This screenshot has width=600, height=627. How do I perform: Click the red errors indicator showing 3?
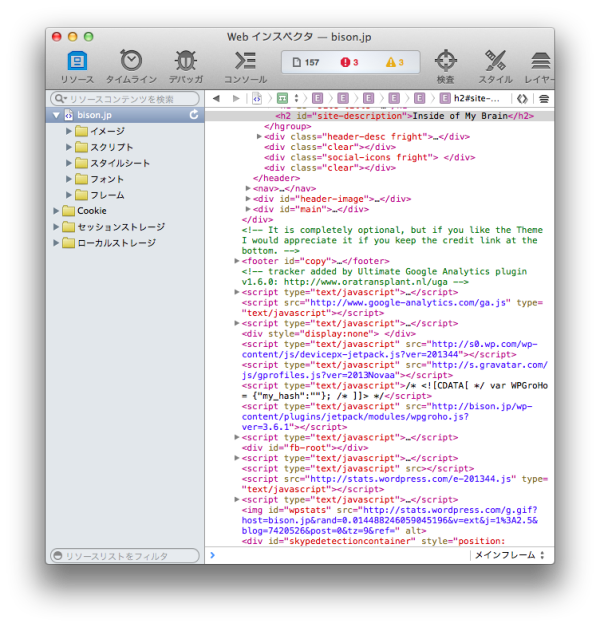click(x=350, y=62)
